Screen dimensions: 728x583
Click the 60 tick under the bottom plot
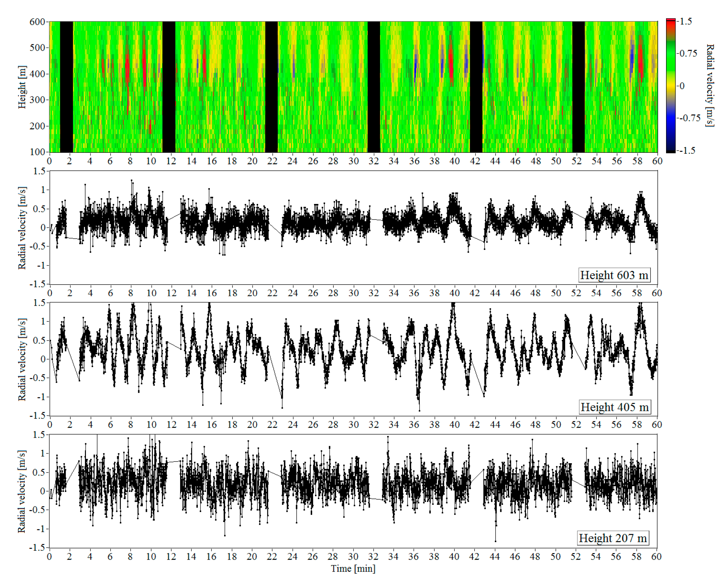pyautogui.click(x=656, y=556)
